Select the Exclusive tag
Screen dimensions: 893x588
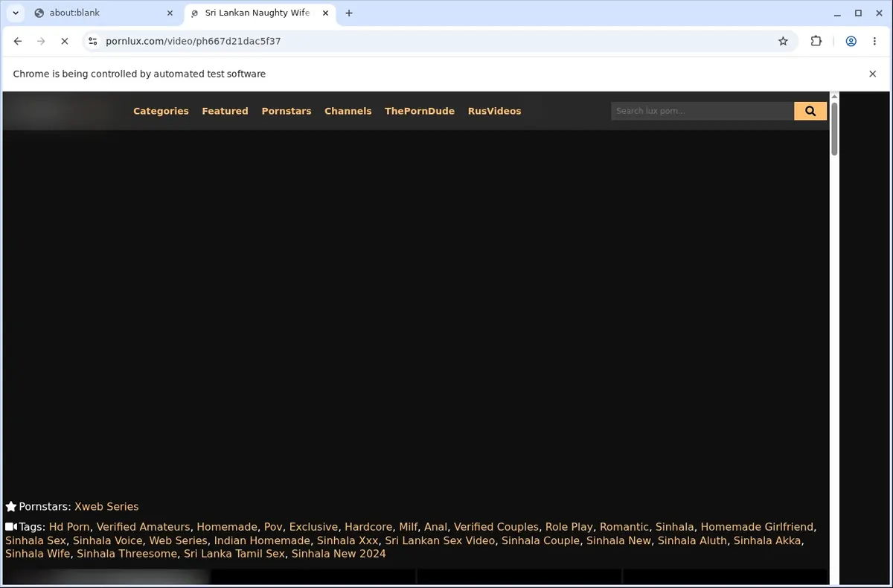tap(313, 527)
